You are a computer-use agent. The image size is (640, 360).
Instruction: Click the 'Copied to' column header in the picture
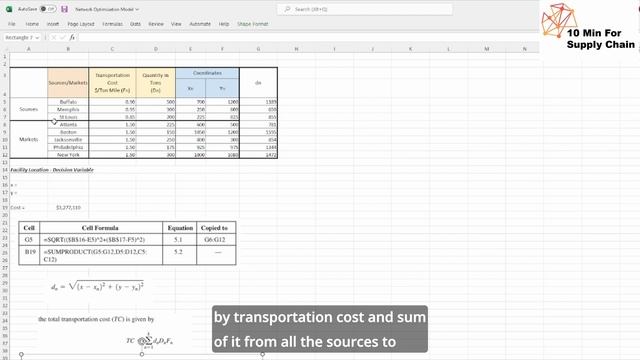coord(214,228)
